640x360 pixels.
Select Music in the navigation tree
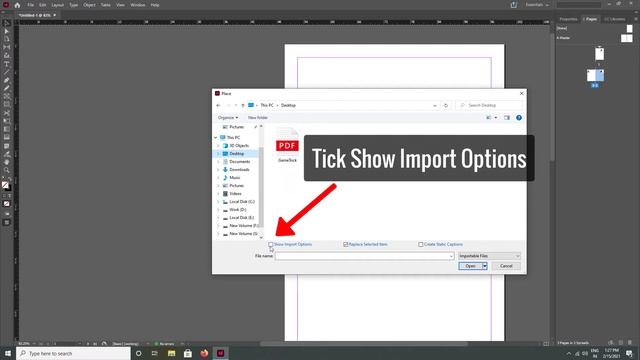[x=235, y=178]
